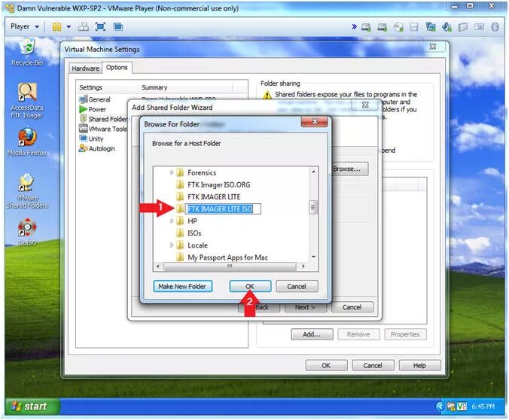
Task: Click OK in Browse For Folder dialog
Action: point(250,286)
